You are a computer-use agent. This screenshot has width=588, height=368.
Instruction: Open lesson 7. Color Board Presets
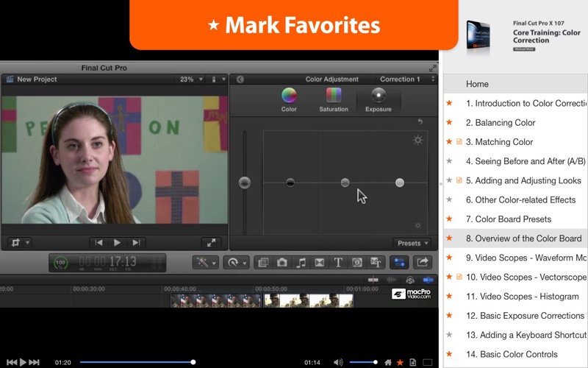pos(515,219)
